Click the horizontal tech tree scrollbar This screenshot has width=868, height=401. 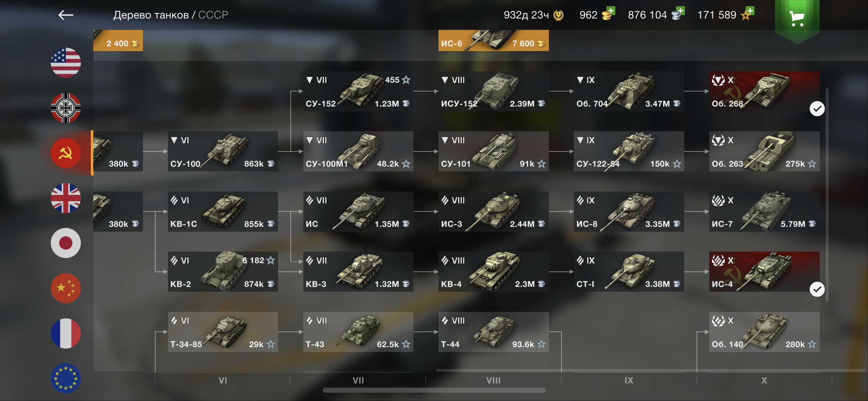[x=434, y=390]
